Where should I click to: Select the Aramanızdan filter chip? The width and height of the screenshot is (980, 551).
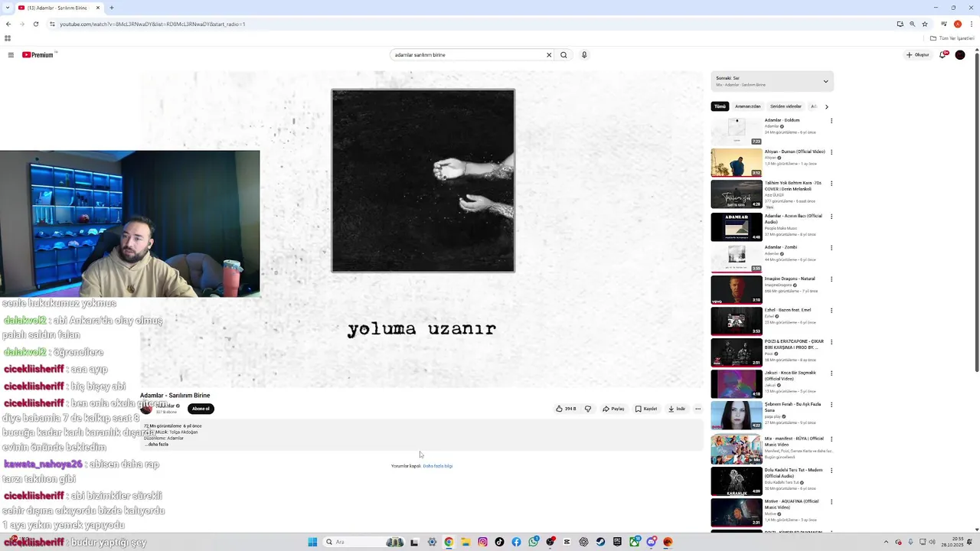(748, 106)
